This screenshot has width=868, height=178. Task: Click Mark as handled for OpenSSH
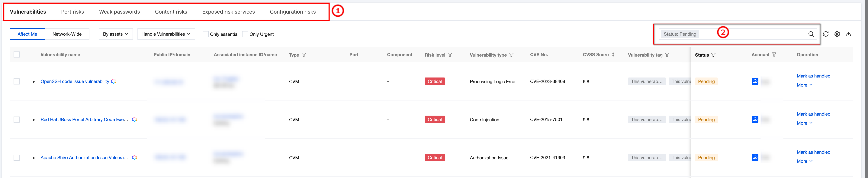(x=813, y=76)
